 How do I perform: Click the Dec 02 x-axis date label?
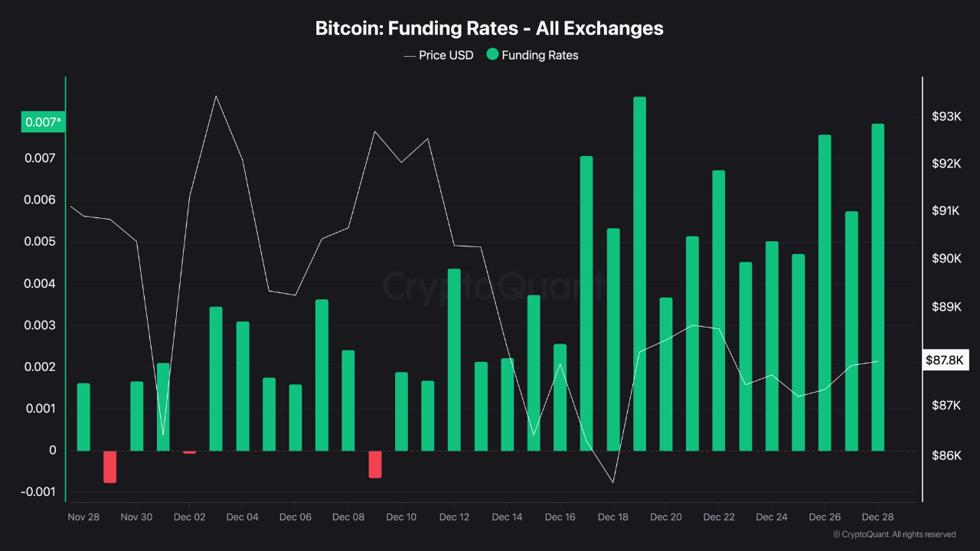[189, 517]
